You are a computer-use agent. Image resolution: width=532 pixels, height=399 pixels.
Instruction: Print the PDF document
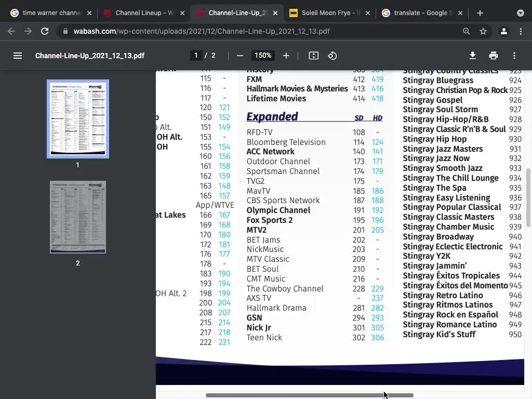[x=494, y=56]
